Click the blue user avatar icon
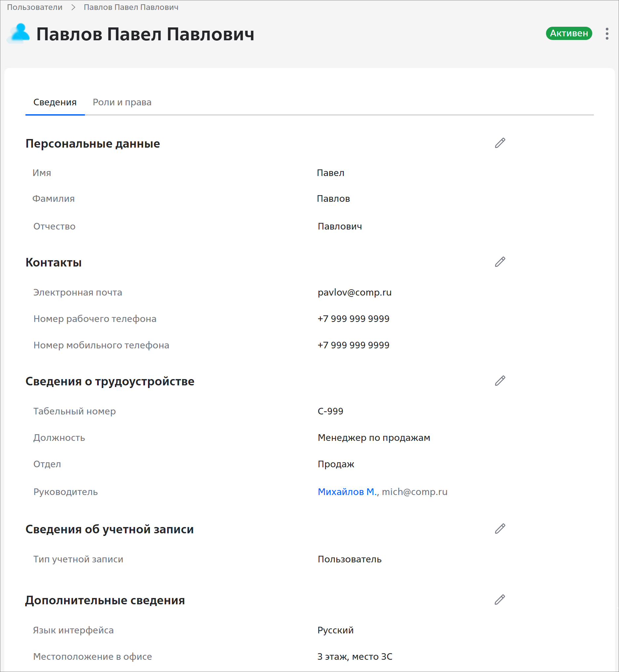The width and height of the screenshot is (619, 672). pyautogui.click(x=20, y=33)
